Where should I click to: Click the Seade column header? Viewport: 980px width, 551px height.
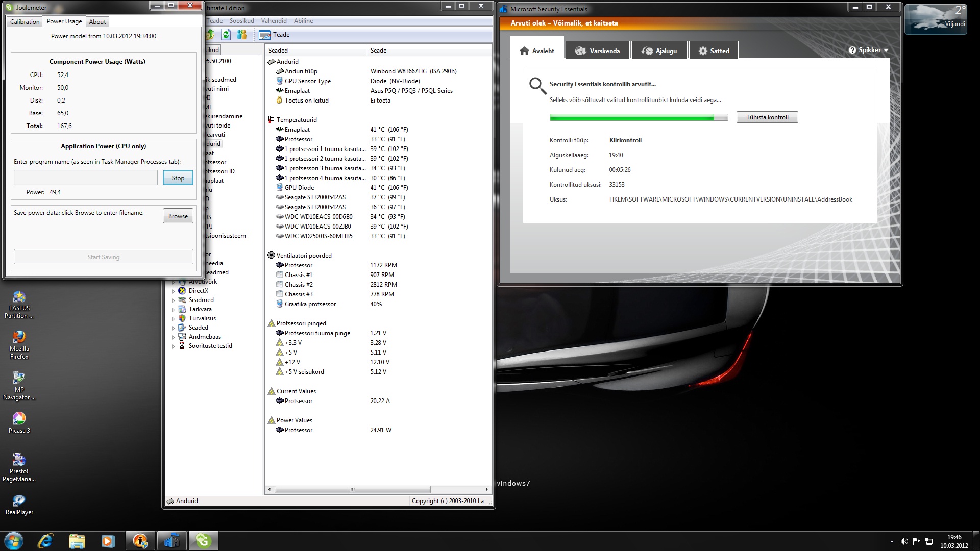point(429,51)
